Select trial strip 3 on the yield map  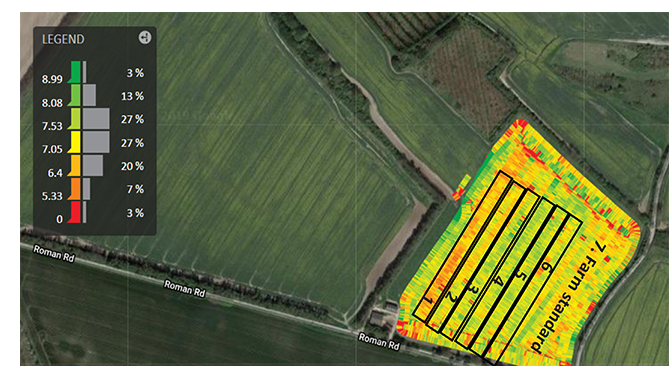pyautogui.click(x=491, y=265)
